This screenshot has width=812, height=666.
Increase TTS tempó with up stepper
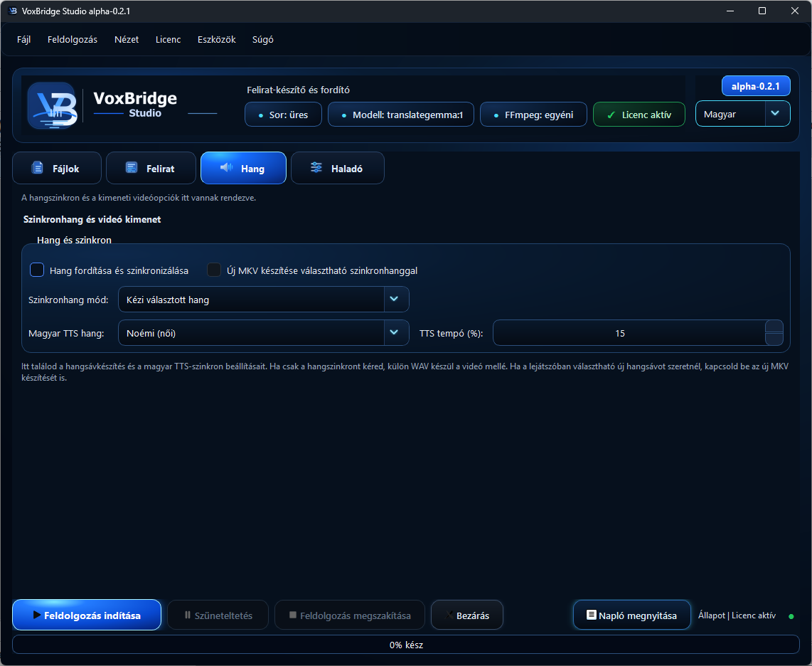(774, 327)
